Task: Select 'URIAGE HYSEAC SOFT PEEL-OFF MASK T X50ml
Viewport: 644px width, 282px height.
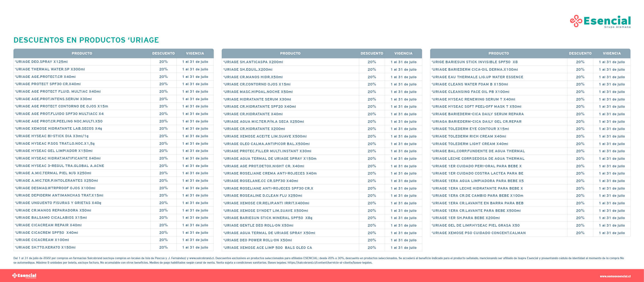Action: click(x=530, y=107)
